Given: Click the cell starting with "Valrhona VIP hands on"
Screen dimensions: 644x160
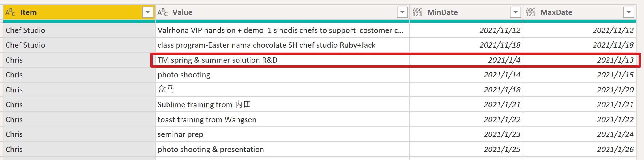Looking at the screenshot, I should [x=280, y=30].
